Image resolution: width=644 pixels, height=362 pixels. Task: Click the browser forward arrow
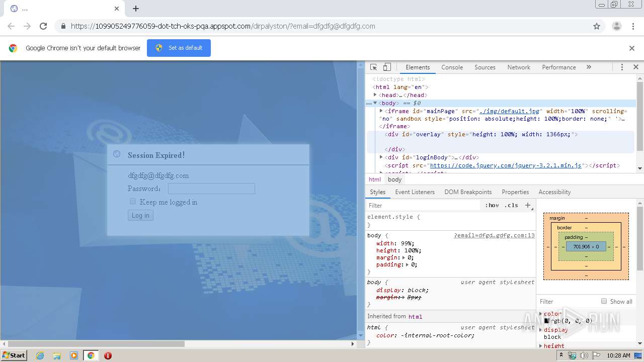27,26
